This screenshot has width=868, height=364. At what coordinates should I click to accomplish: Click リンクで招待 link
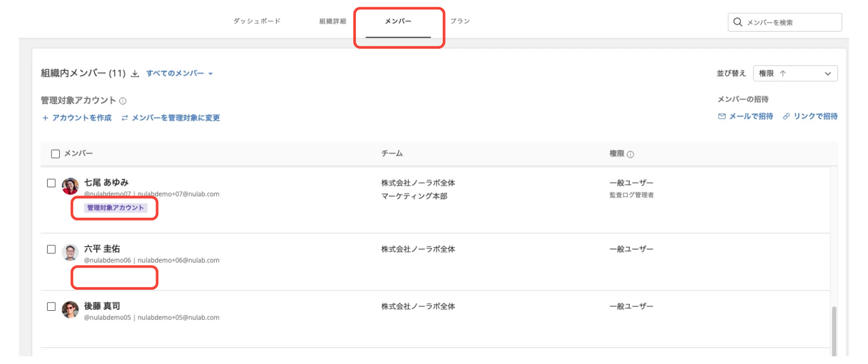click(x=810, y=116)
